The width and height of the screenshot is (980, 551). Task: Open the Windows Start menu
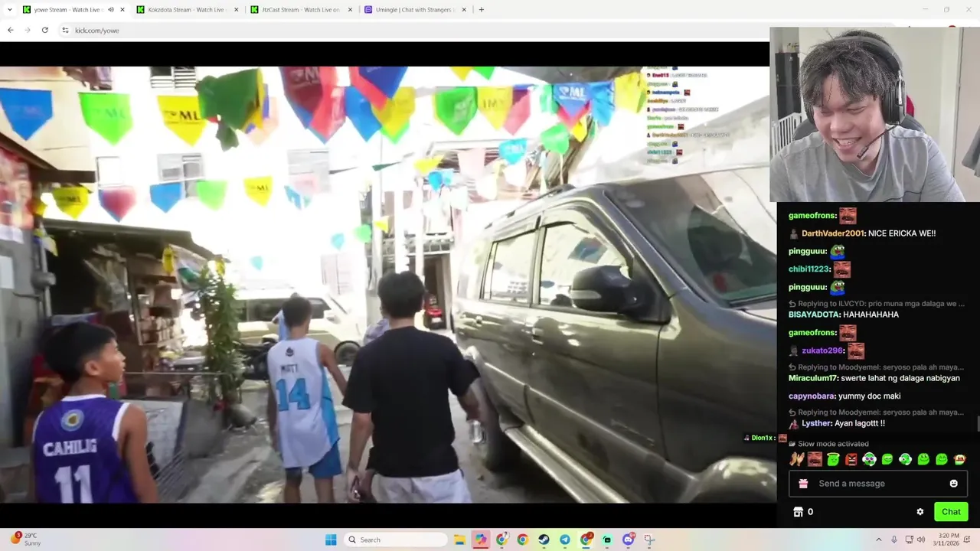point(331,540)
